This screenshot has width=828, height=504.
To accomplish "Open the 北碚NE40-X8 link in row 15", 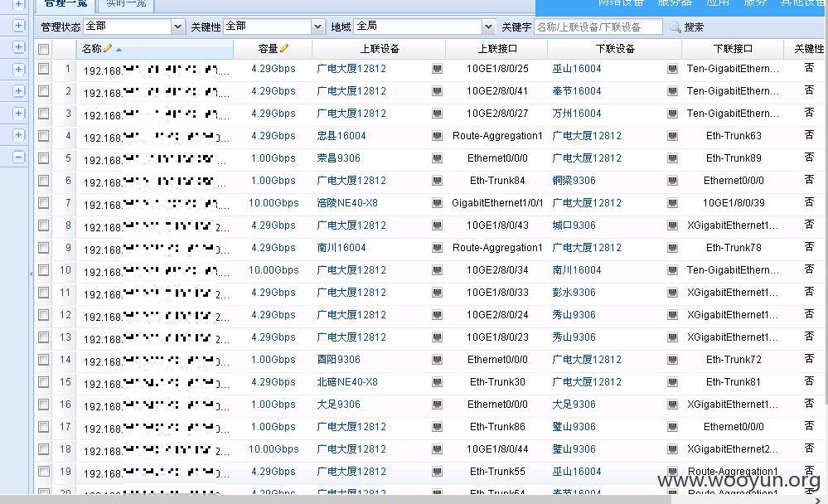I will tap(347, 382).
